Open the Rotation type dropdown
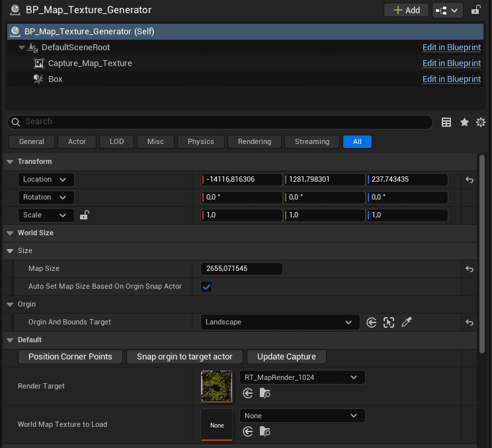The image size is (492, 448). pyautogui.click(x=46, y=198)
